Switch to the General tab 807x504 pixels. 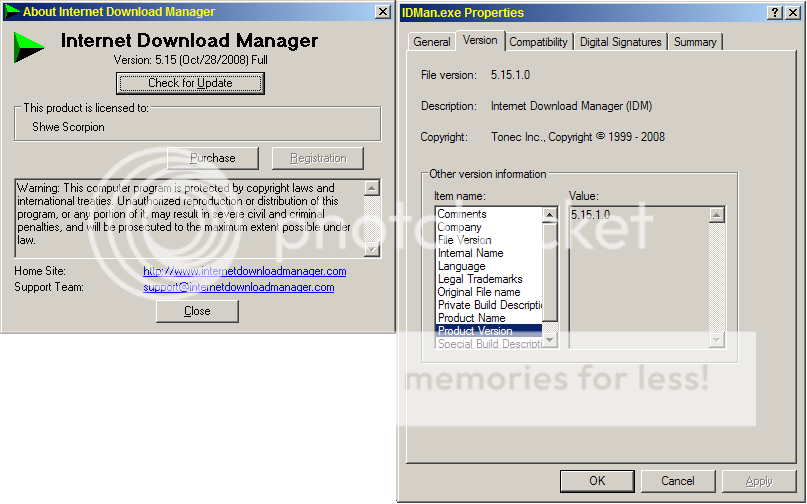click(431, 42)
